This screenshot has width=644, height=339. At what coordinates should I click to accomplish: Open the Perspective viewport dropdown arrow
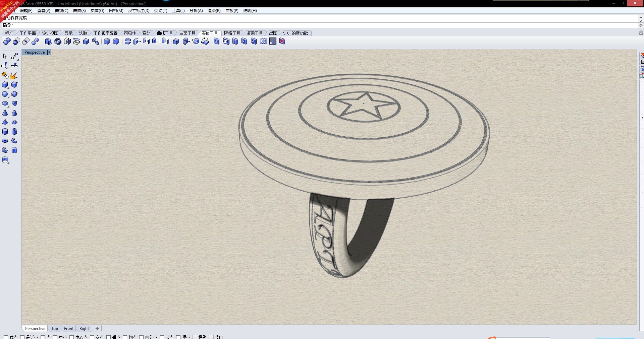[x=49, y=52]
